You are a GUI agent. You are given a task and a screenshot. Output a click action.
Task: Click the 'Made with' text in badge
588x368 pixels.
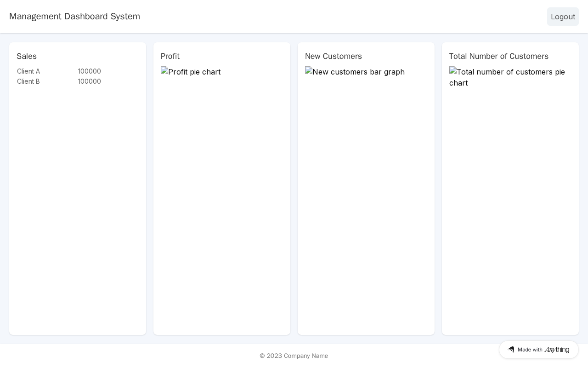(x=530, y=350)
